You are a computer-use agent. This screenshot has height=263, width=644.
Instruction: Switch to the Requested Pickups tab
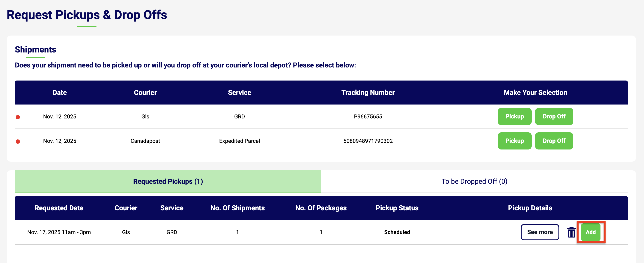(x=168, y=181)
